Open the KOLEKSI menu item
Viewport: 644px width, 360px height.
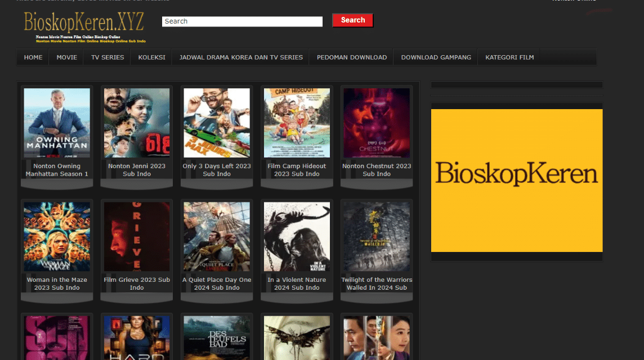pyautogui.click(x=151, y=57)
